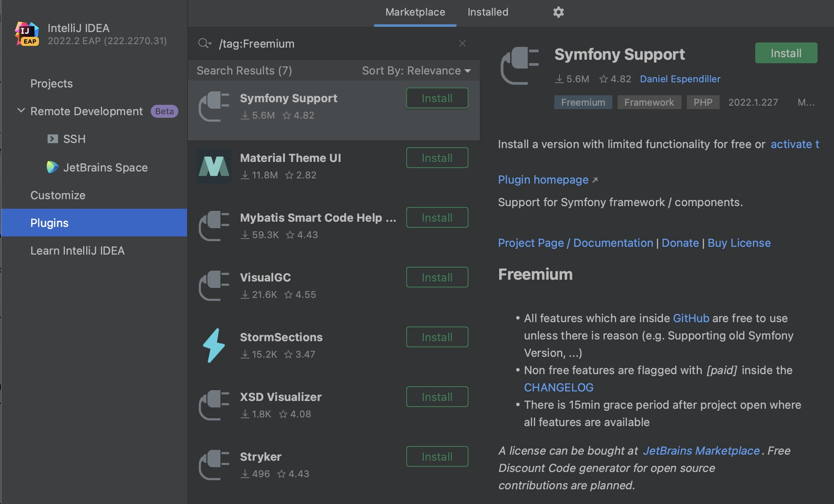Install the VisualGC plugin

437,278
